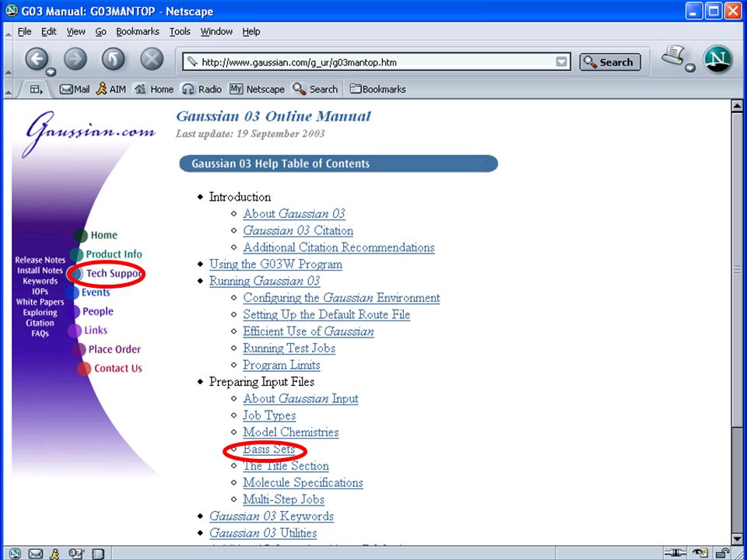The height and width of the screenshot is (560, 747).
Task: Open the File menu
Action: [24, 31]
